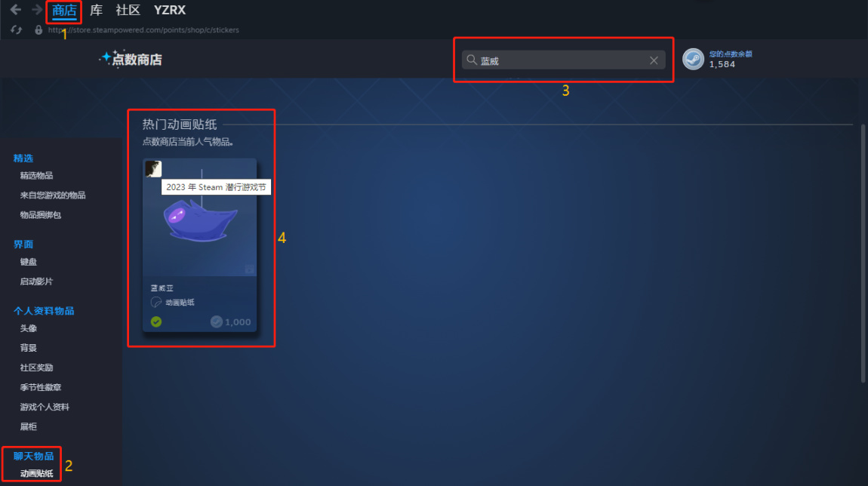The width and height of the screenshot is (868, 486).
Task: Click the store URL address bar
Action: tap(143, 30)
